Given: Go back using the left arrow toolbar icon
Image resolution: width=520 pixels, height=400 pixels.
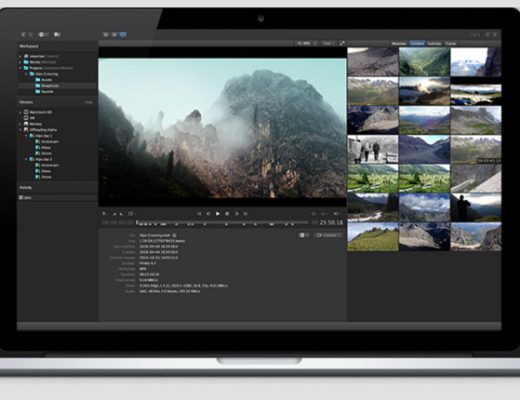Looking at the screenshot, I should coord(23,35).
